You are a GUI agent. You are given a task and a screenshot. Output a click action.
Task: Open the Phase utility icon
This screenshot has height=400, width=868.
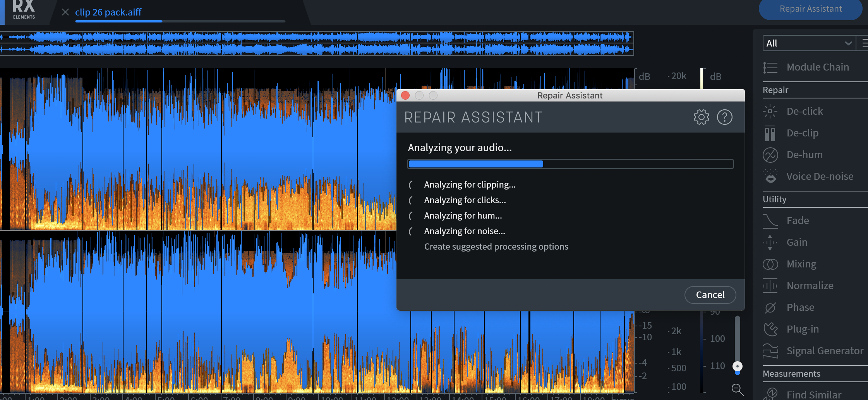(770, 308)
